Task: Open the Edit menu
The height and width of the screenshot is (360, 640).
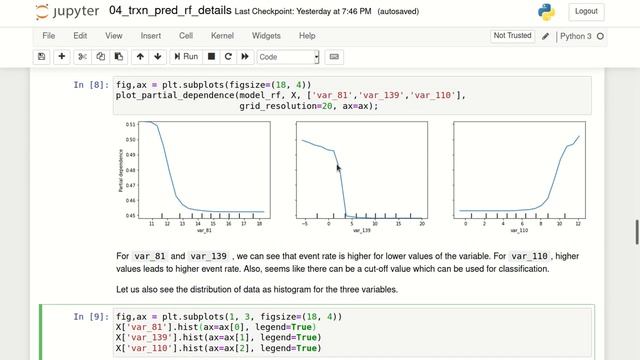Action: click(x=80, y=36)
